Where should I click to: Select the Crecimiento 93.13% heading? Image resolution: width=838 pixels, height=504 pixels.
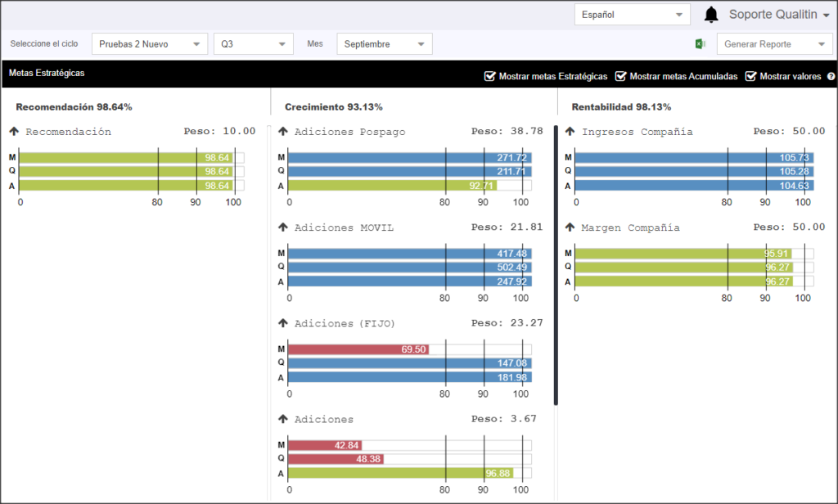tap(334, 107)
